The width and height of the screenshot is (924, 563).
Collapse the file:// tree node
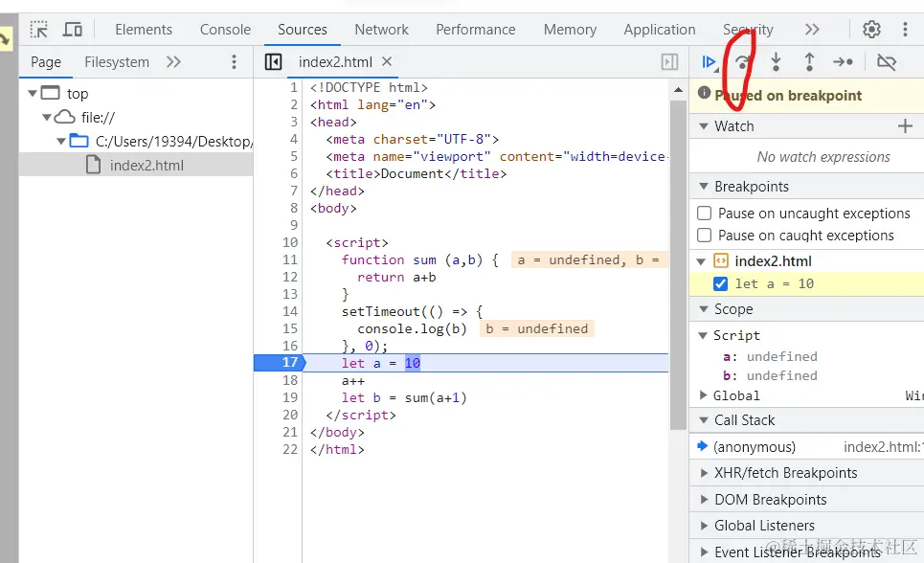pos(47,118)
